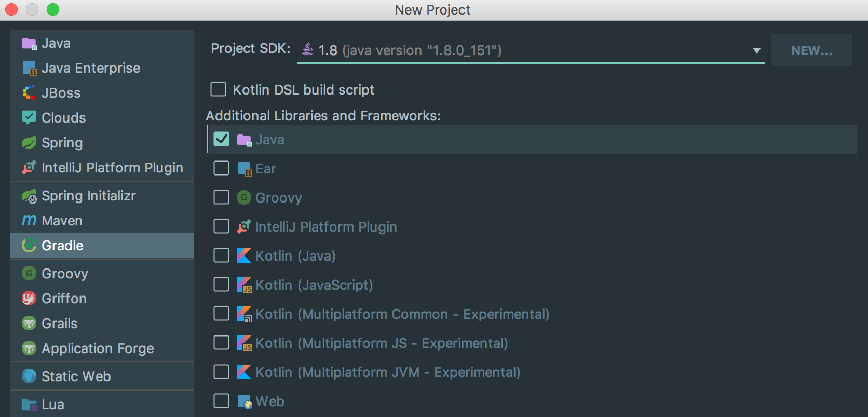Select Java Enterprise project type
The height and width of the screenshot is (417, 868).
click(102, 68)
